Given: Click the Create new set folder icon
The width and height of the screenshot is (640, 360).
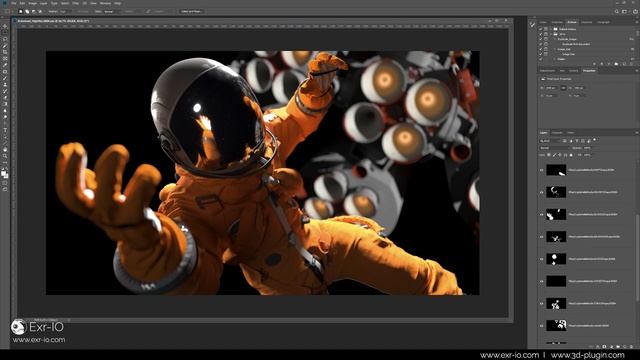Looking at the screenshot, I should 616,64.
